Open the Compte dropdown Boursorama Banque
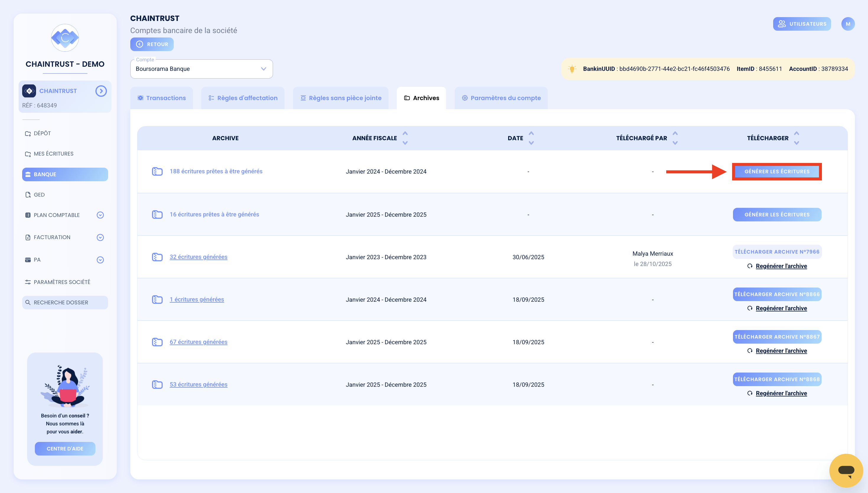 coord(201,69)
